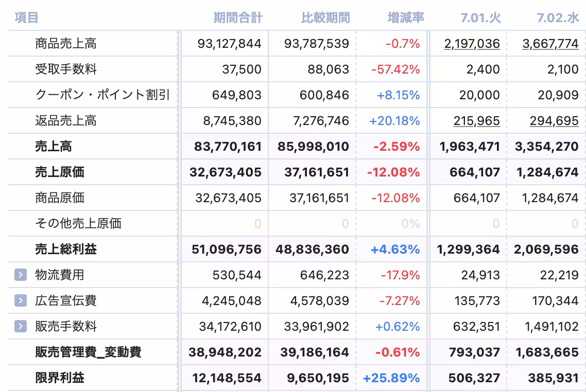Image resolution: width=586 pixels, height=392 pixels.
Task: Open 商品売上高 value 3,667,774 link
Action: tap(550, 44)
